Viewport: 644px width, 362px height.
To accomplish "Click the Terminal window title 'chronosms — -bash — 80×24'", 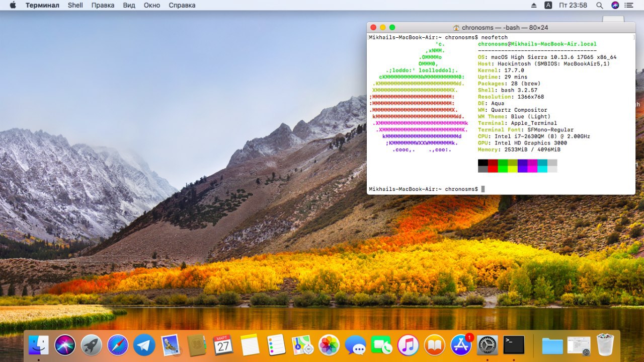I will (x=505, y=28).
